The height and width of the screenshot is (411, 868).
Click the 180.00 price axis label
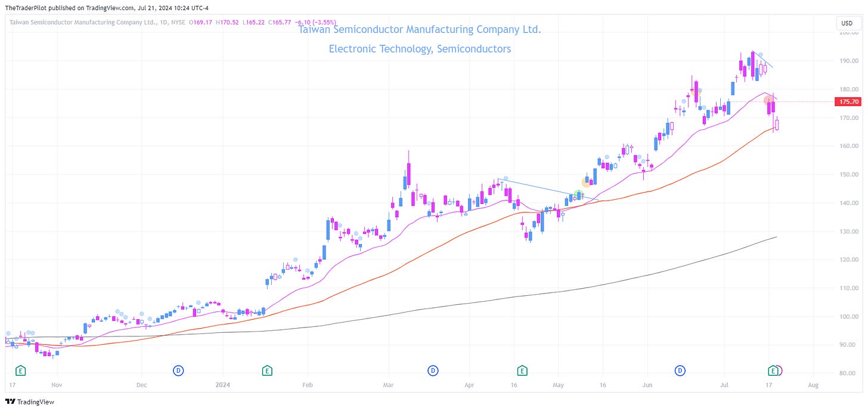[849, 89]
